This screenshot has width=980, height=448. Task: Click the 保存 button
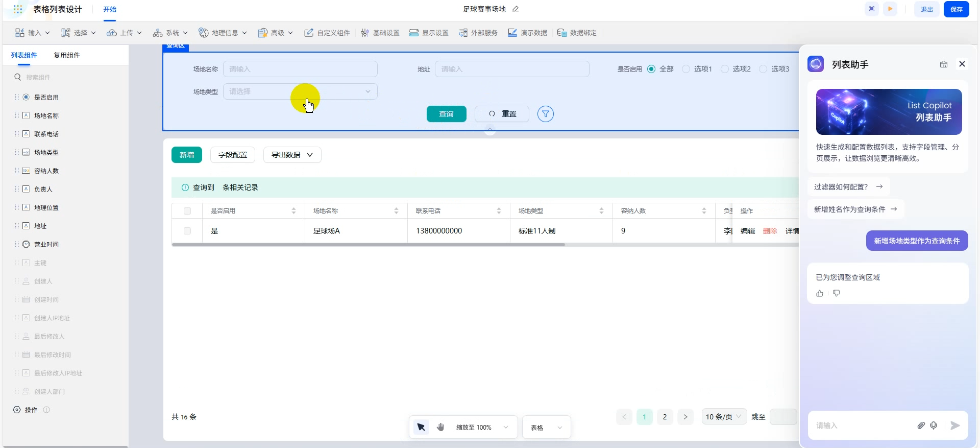[957, 9]
